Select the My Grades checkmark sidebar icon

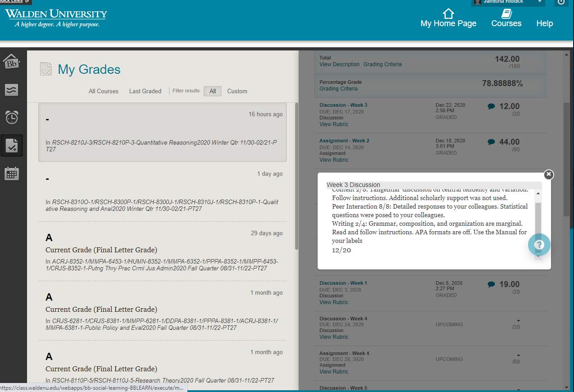point(12,146)
